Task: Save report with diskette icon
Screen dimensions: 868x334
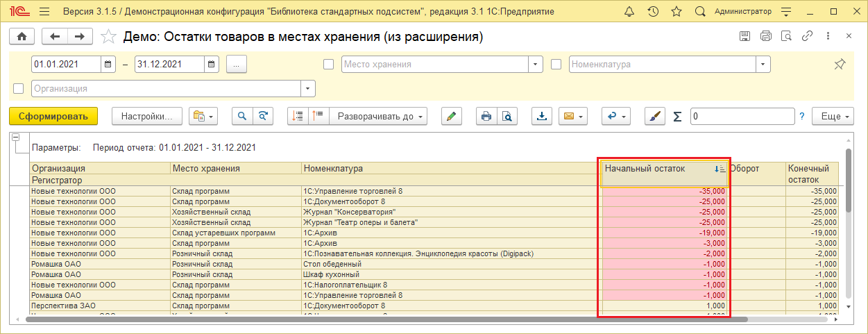Action: tap(745, 36)
